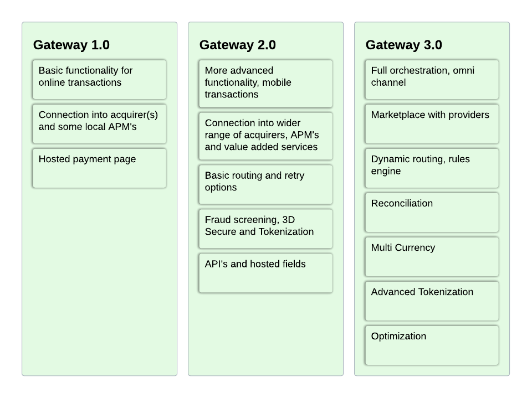Click the Basic routing and retry options card
The height and width of the screenshot is (398, 532).
click(x=265, y=185)
